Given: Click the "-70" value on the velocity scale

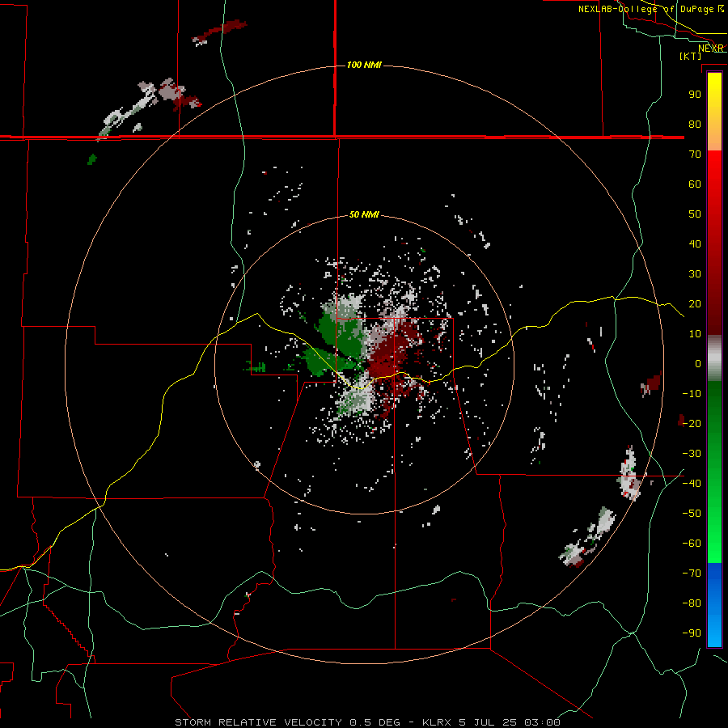Looking at the screenshot, I should tap(692, 574).
